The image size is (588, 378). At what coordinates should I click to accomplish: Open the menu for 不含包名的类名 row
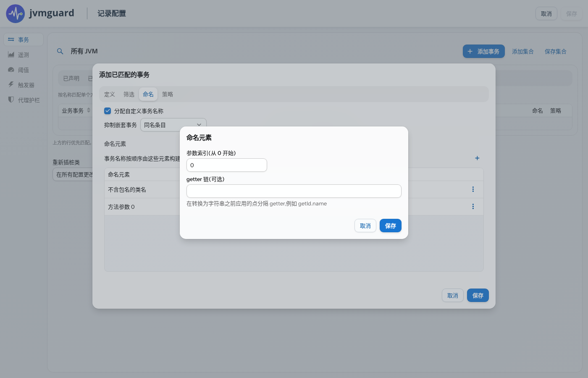pyautogui.click(x=473, y=189)
